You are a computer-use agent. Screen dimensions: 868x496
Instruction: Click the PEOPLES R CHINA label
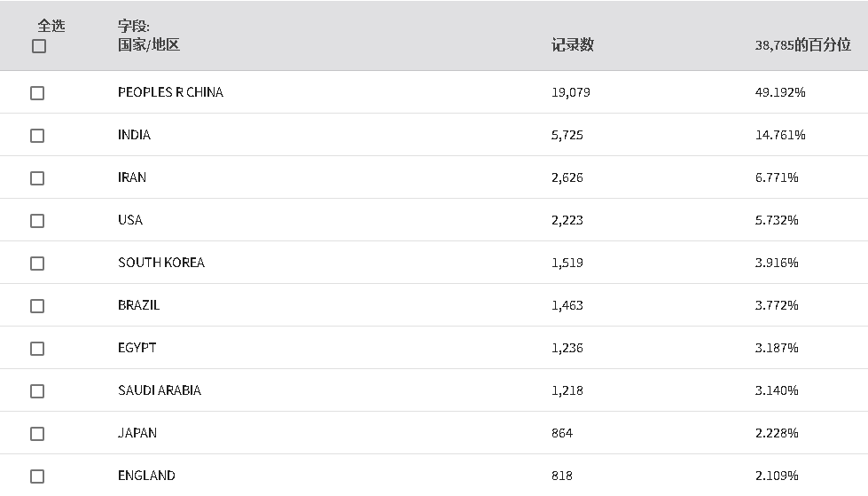[170, 92]
